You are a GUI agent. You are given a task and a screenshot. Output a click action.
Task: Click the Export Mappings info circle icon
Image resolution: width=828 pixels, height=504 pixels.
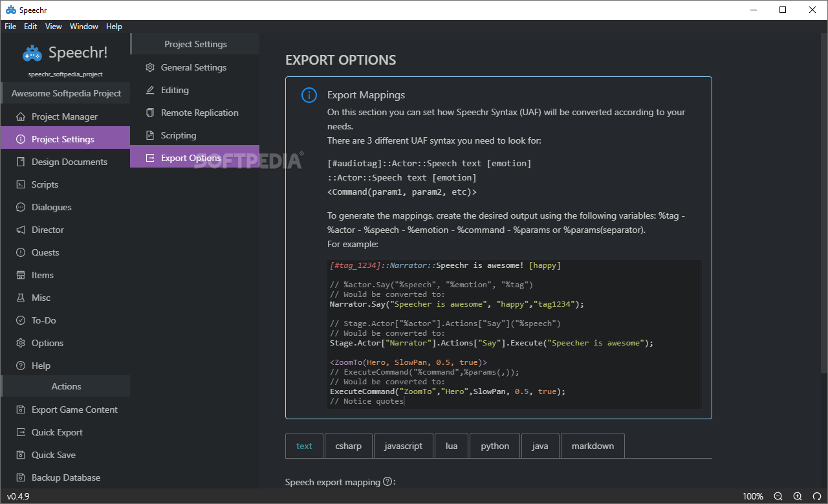coord(309,95)
